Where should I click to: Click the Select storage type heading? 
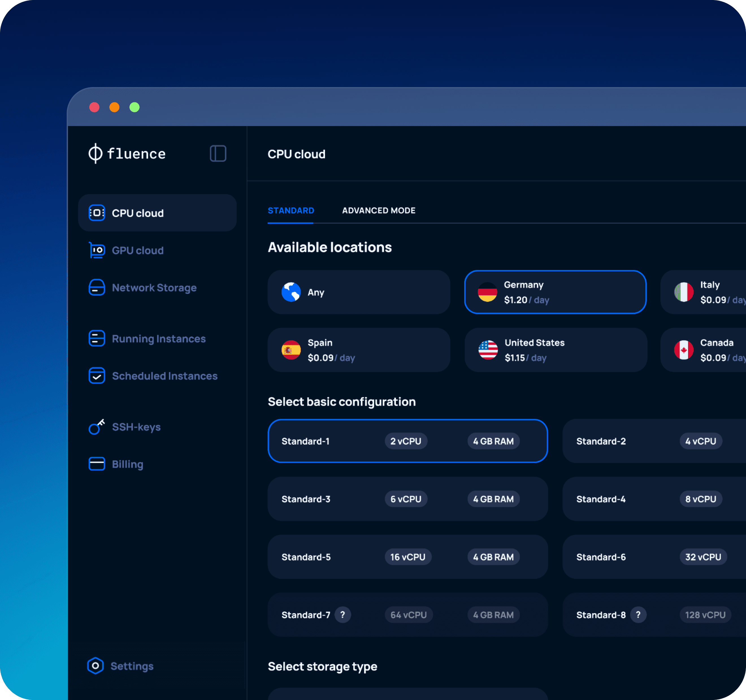click(x=322, y=666)
